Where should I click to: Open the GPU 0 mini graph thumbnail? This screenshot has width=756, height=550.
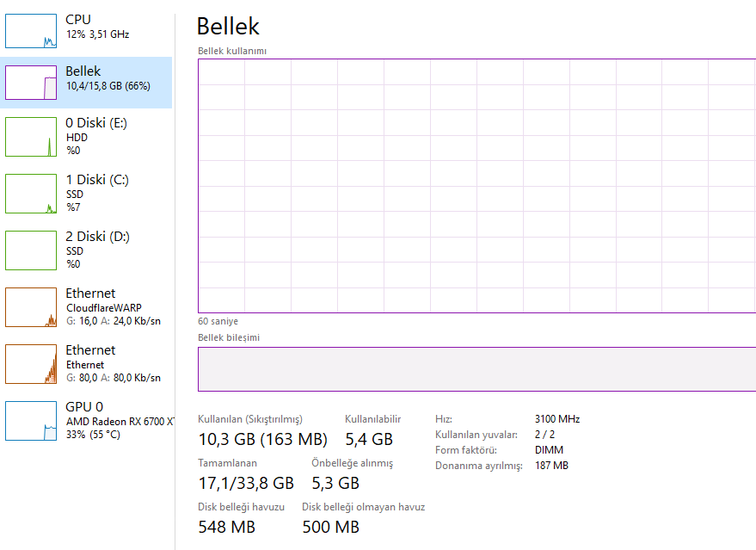(x=29, y=421)
